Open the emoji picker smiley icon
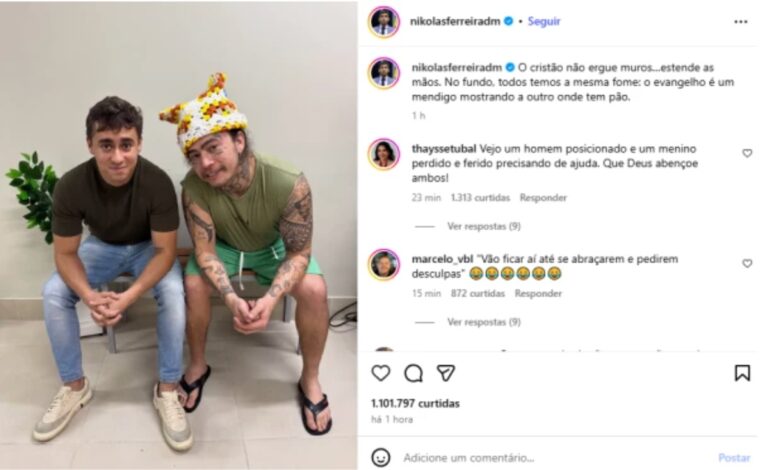This screenshot has height=470, width=780. (x=381, y=458)
